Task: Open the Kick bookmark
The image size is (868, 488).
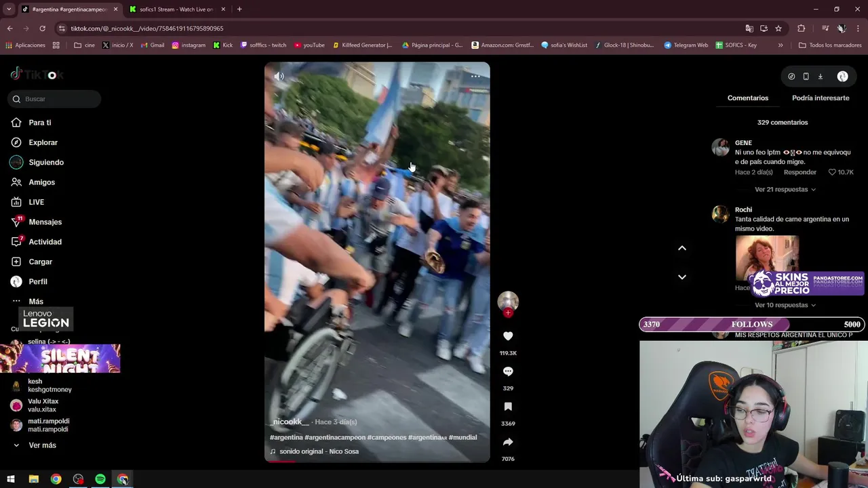Action: (x=223, y=45)
